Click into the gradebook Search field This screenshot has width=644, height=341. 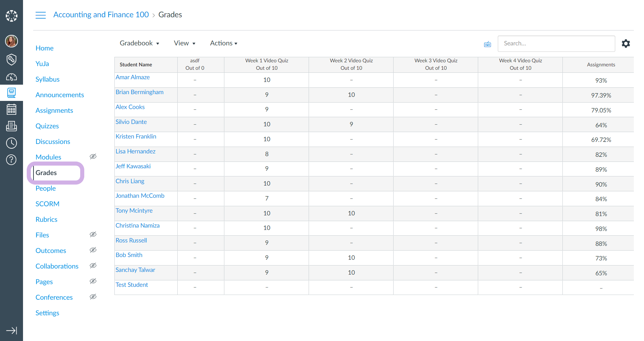(x=556, y=43)
